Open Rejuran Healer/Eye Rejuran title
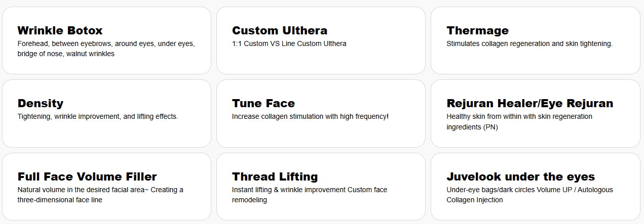 (x=529, y=103)
